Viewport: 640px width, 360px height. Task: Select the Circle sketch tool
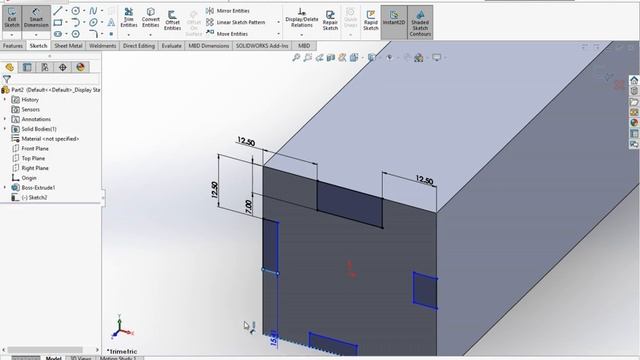(76, 11)
